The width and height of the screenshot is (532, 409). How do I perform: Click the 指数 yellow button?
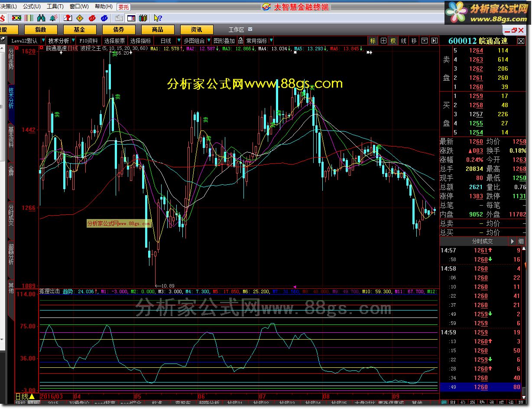pyautogui.click(x=40, y=29)
